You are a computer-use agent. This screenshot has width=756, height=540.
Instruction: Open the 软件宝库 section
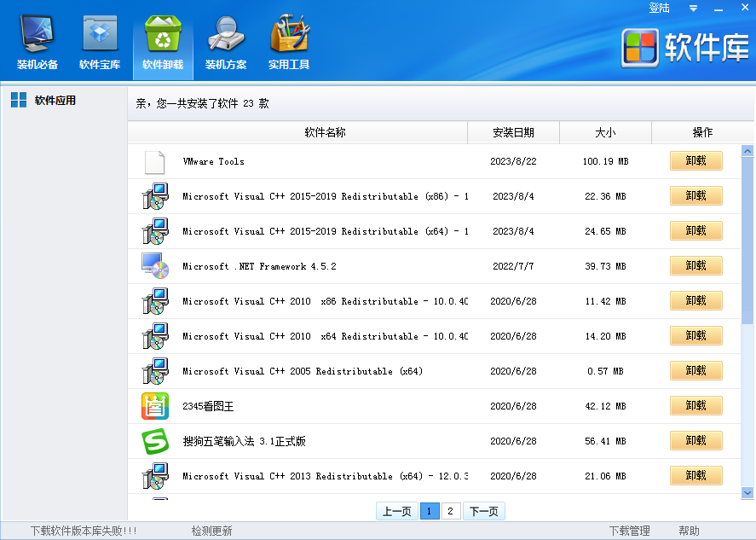point(100,43)
